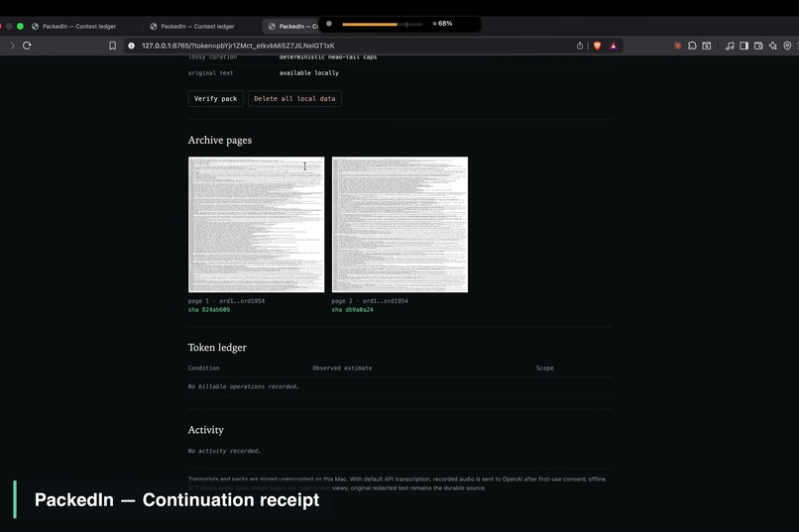Toggle the browser sidebar panel icon
This screenshot has width=799, height=532.
(743, 46)
